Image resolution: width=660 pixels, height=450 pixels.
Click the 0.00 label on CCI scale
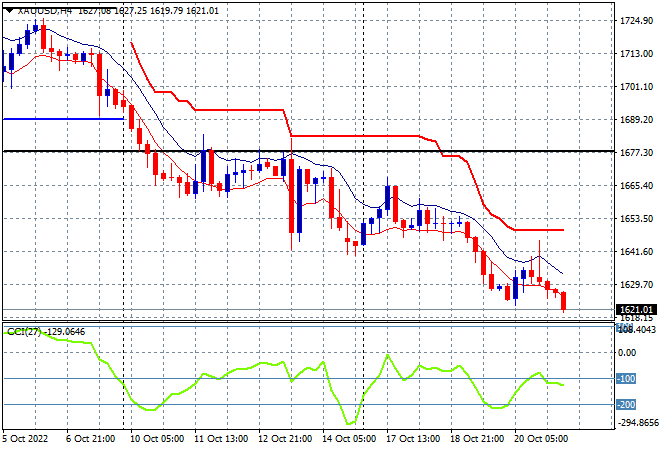tap(628, 352)
